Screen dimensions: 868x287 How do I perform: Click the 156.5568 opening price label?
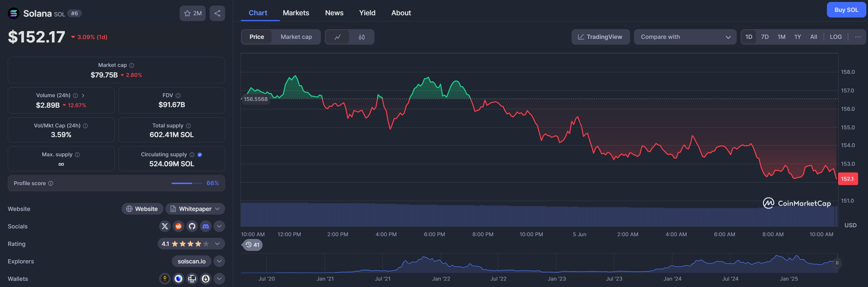pos(255,99)
